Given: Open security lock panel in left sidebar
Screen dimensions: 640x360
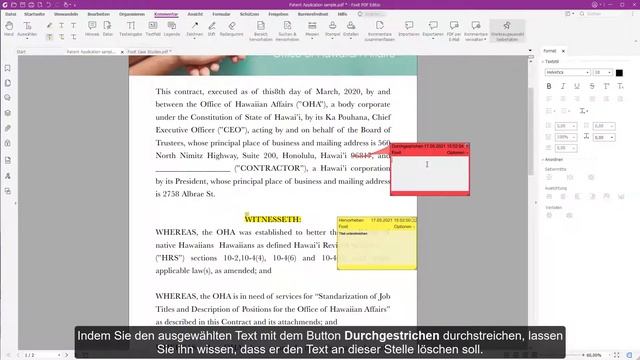Looking at the screenshot, I should pos(8,143).
